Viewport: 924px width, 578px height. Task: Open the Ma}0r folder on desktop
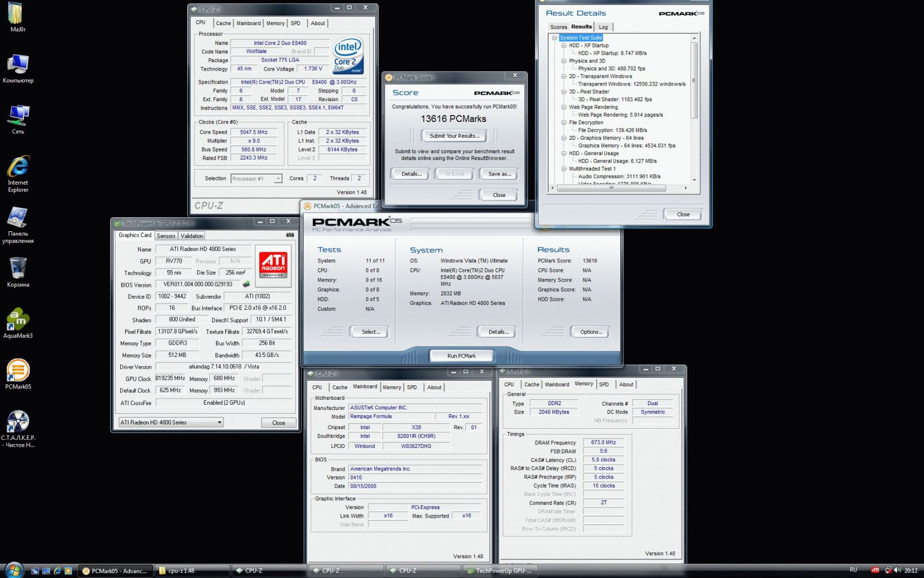(x=17, y=17)
